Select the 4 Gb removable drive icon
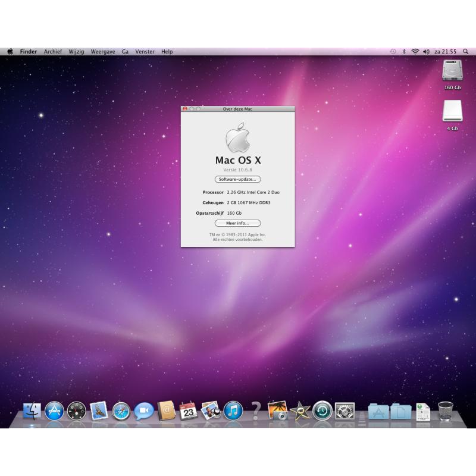476x476 pixels. click(452, 111)
